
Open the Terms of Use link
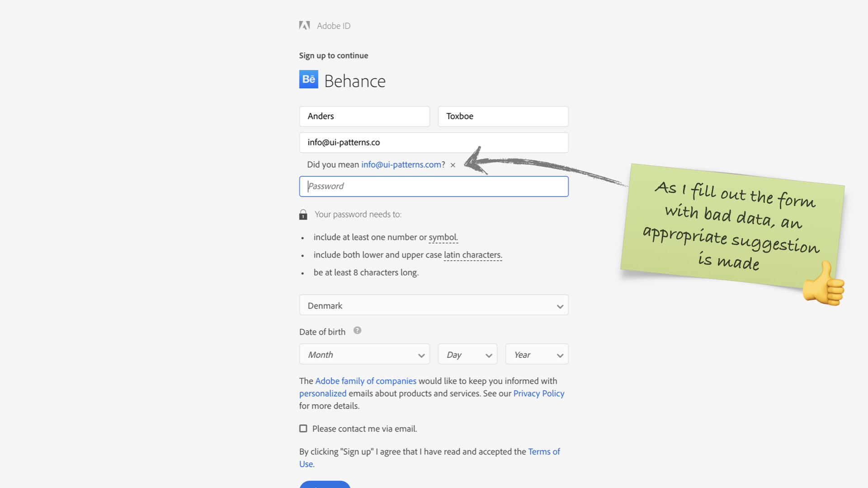(544, 451)
